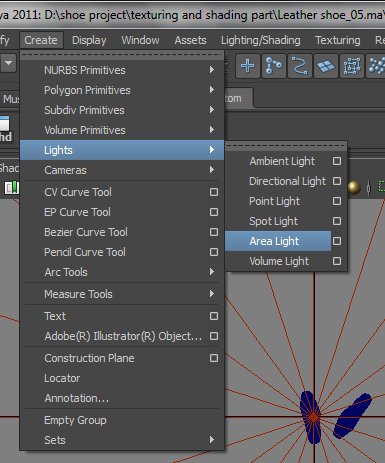Switch to the Custom shelf tab
385x463 pixels.
(238, 98)
